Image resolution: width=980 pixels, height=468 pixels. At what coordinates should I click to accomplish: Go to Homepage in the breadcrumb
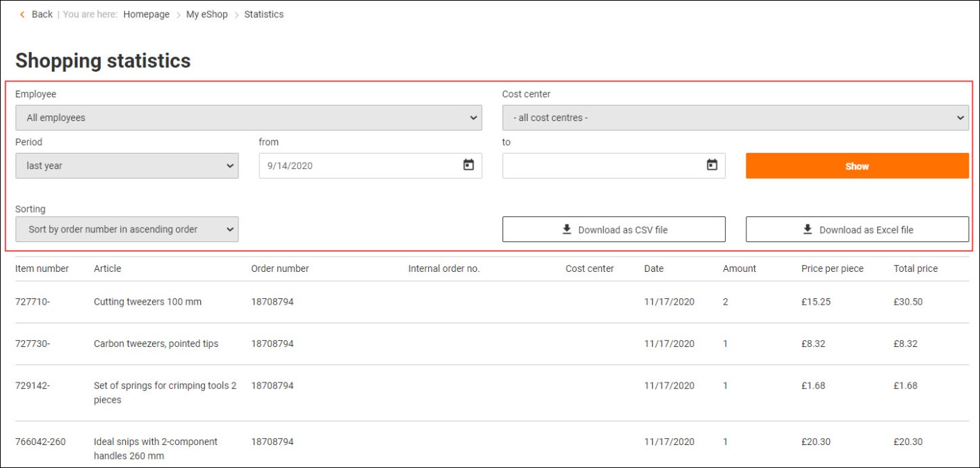(146, 15)
